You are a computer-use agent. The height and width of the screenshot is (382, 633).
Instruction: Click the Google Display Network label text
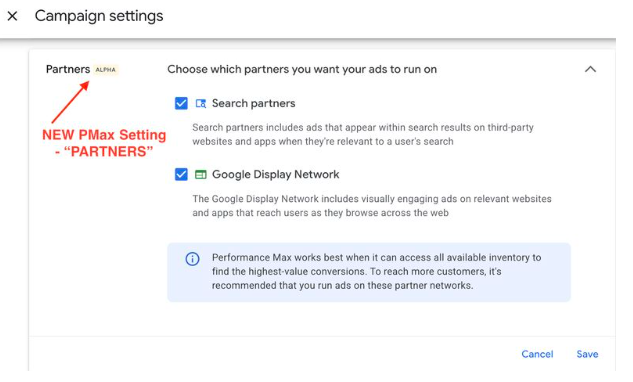[276, 174]
